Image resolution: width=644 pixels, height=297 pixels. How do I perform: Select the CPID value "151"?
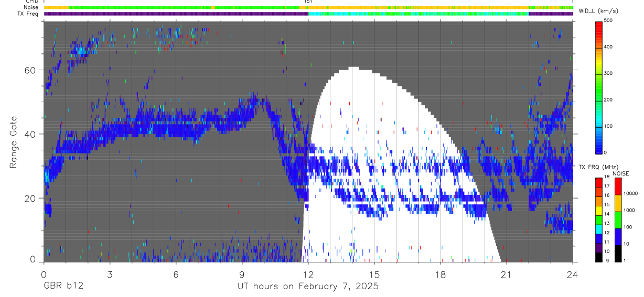pos(308,2)
